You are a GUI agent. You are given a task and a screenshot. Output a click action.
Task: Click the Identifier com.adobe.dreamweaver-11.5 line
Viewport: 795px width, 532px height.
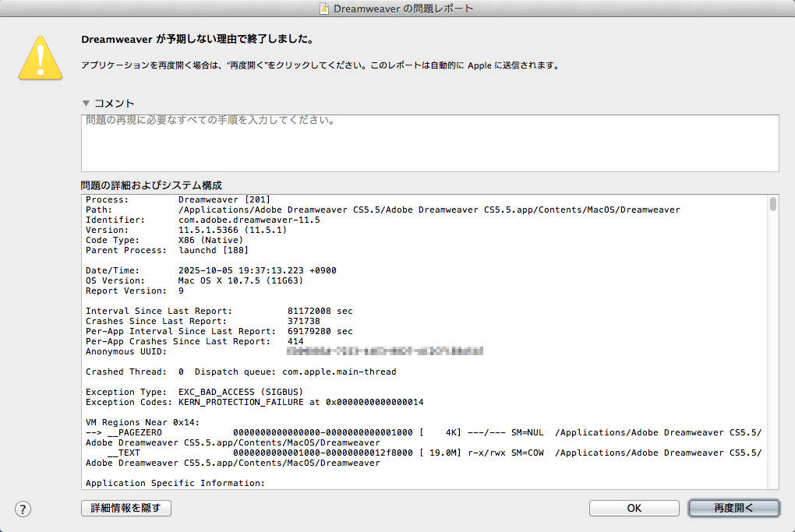[x=203, y=220]
